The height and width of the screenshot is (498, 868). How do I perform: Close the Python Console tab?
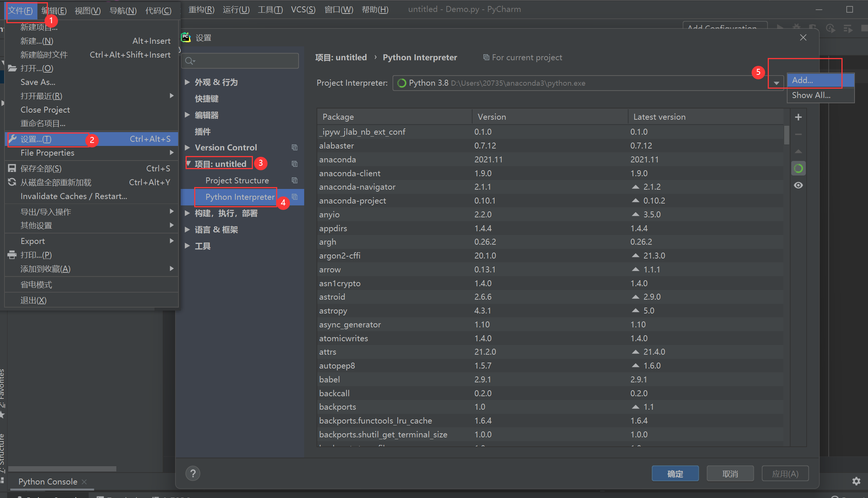point(84,482)
